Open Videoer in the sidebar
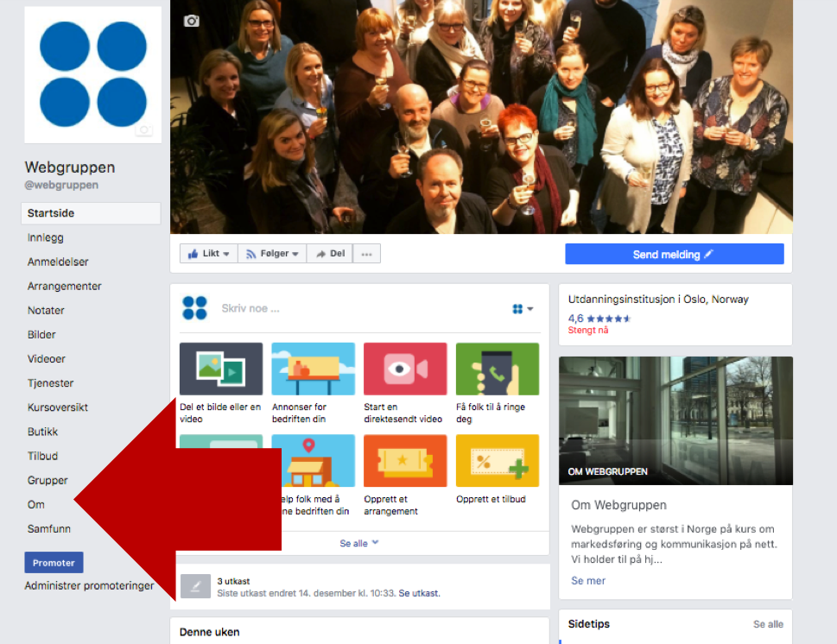This screenshot has height=644, width=837. point(47,358)
